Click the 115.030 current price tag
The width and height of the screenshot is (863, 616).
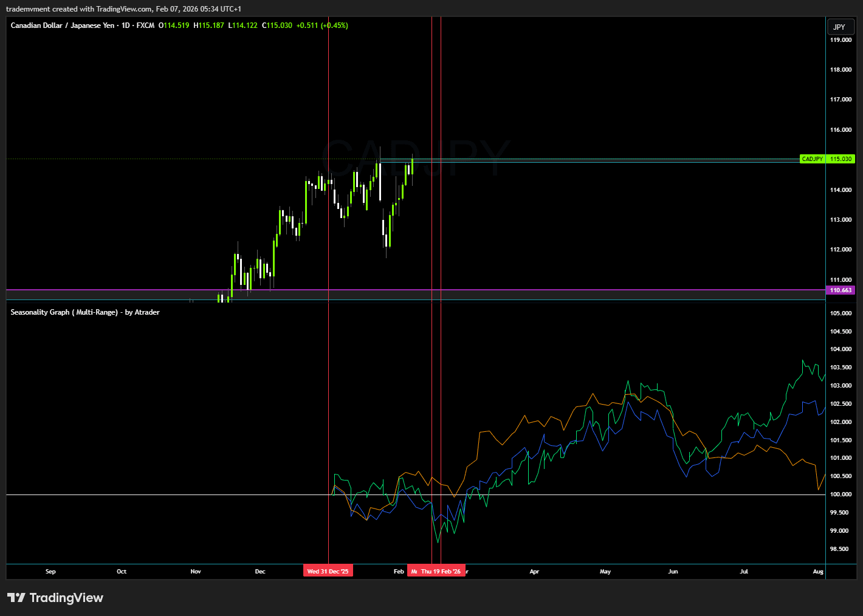[841, 159]
